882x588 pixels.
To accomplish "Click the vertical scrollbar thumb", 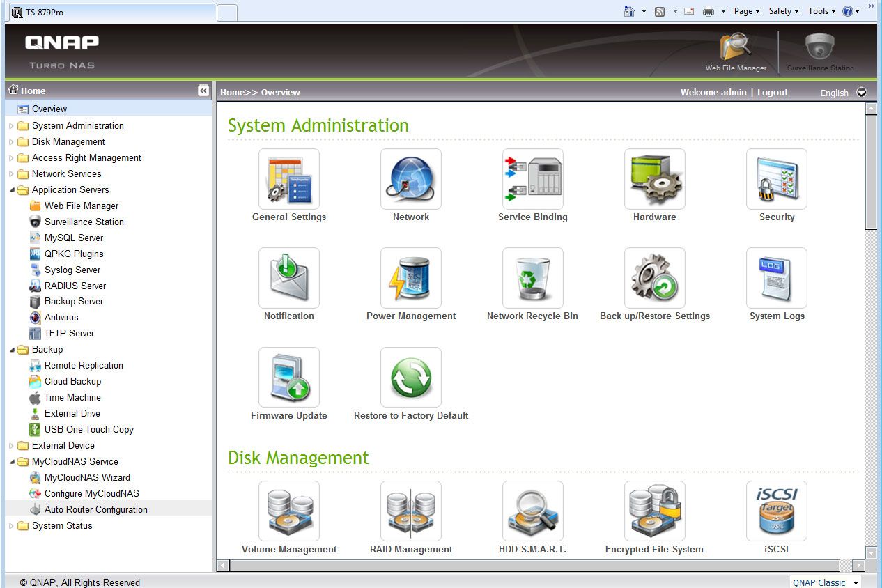I will pos(871,172).
